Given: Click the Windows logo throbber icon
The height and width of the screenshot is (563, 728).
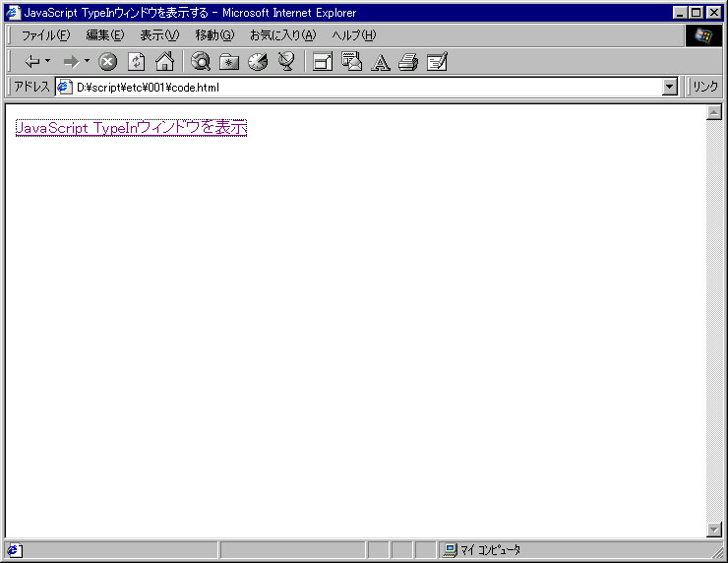Looking at the screenshot, I should (x=703, y=35).
